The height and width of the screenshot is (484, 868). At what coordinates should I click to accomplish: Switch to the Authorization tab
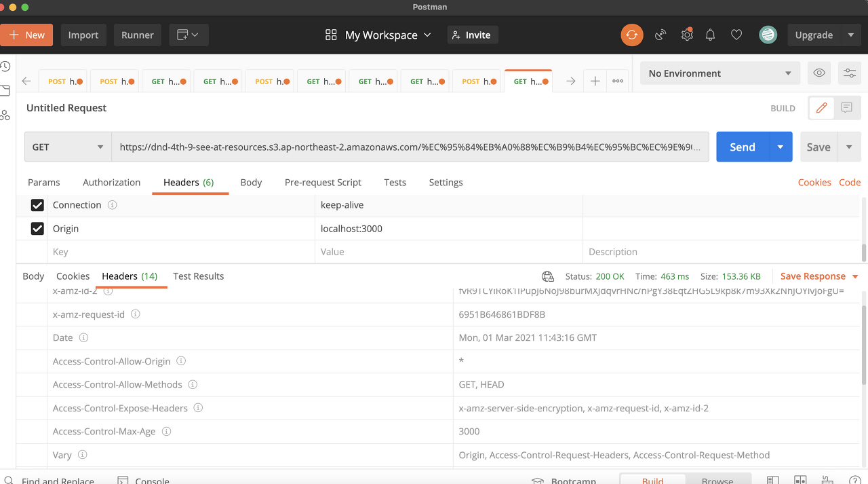coord(111,183)
